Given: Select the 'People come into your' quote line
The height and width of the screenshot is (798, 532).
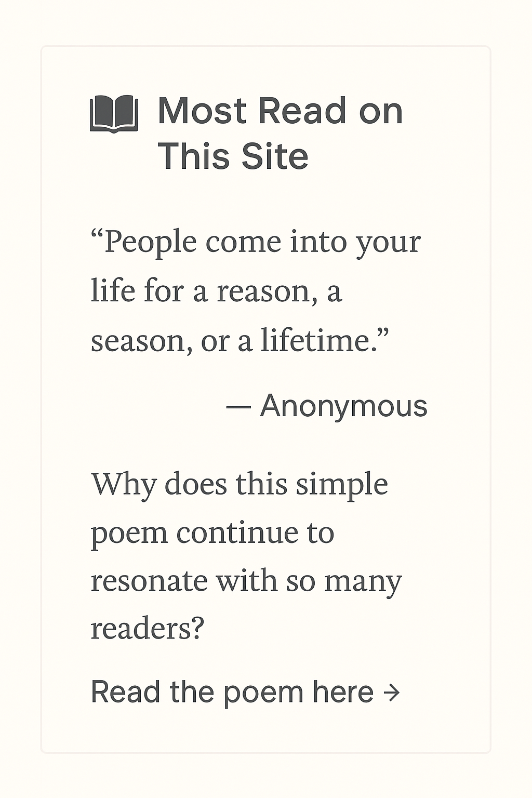Looking at the screenshot, I should [256, 242].
